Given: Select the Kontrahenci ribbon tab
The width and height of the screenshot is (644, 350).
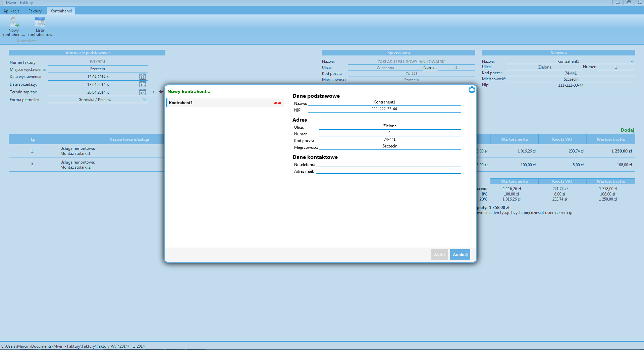Looking at the screenshot, I should pyautogui.click(x=61, y=11).
